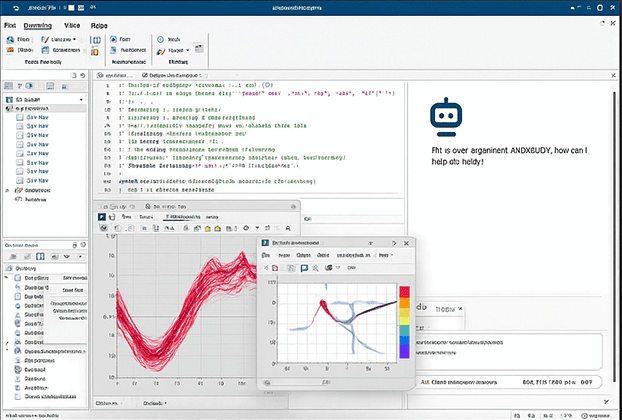622x420 pixels.
Task: Open the downward chevron in lower-left panel toolbar
Action: (67, 257)
